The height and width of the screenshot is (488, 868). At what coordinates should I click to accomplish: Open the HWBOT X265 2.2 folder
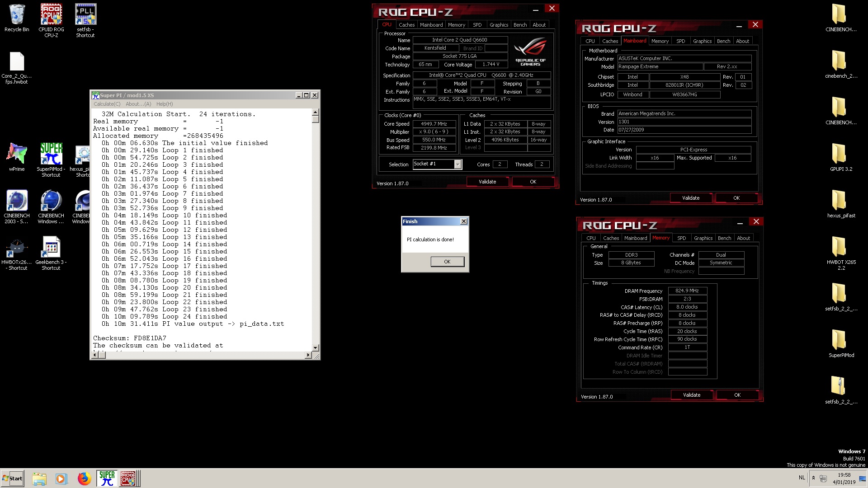point(841,253)
